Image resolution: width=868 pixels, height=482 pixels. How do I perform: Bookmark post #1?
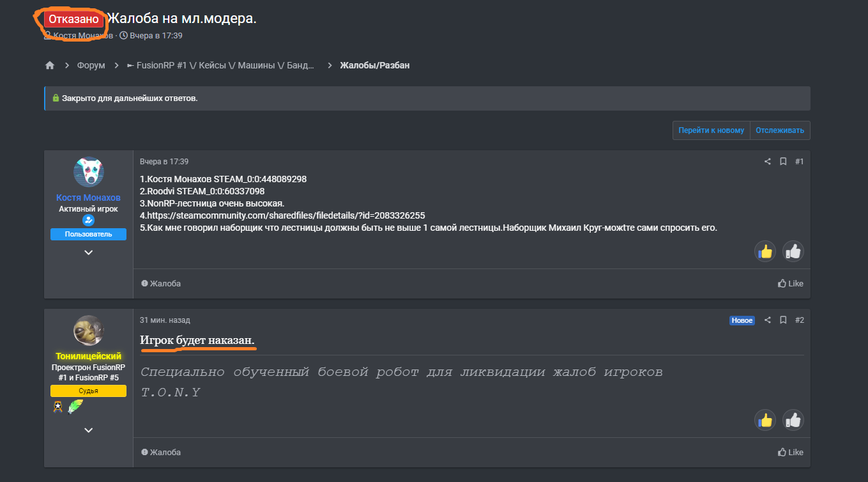pos(782,162)
